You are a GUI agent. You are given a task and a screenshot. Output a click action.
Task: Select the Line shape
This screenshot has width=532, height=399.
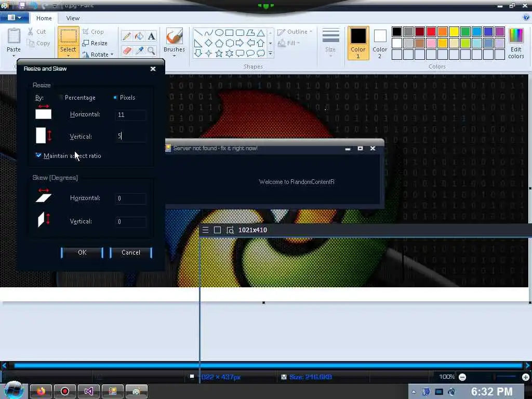(198, 33)
